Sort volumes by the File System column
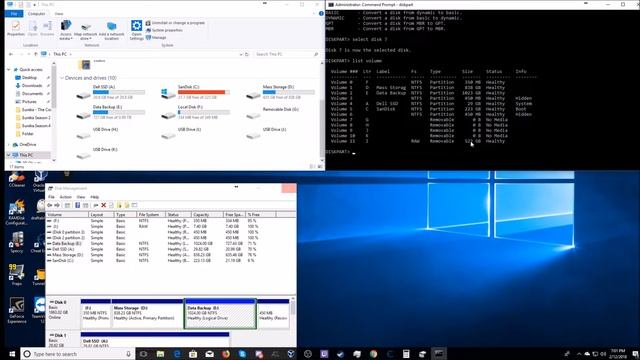Viewport: 640px width, 360px height. tap(151, 215)
